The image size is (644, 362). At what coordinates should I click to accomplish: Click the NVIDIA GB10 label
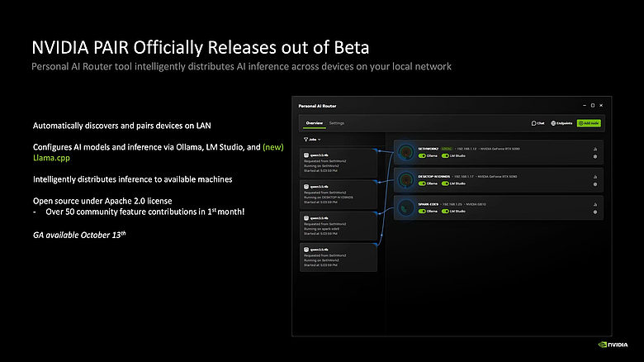[x=476, y=204]
